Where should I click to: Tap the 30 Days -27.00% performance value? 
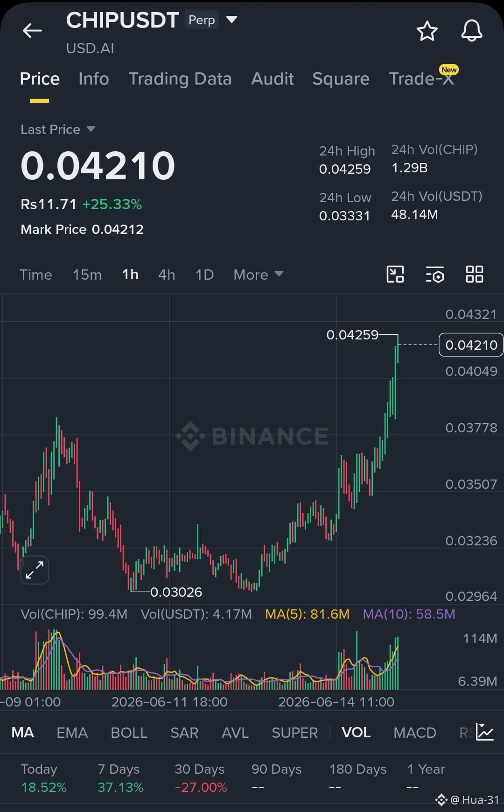pos(201,787)
